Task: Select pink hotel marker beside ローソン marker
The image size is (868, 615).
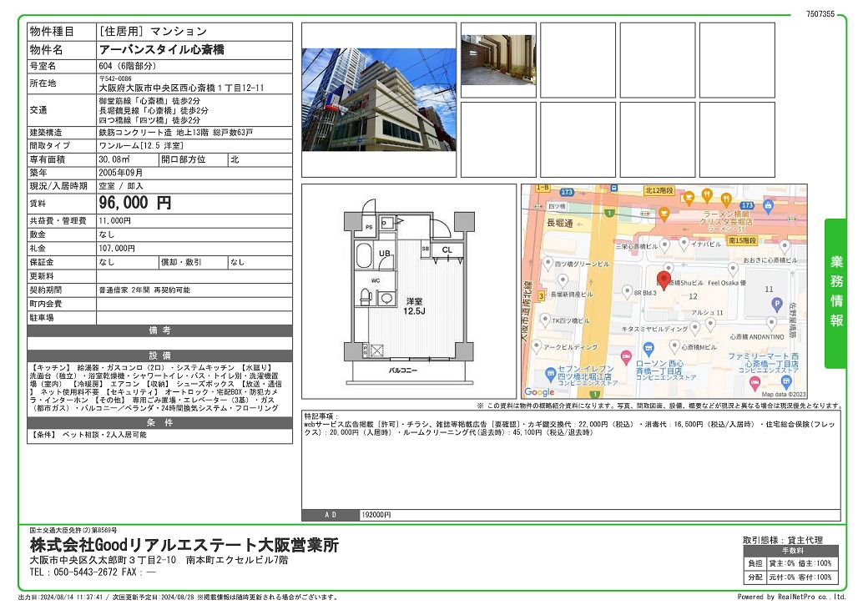Action: [625, 356]
